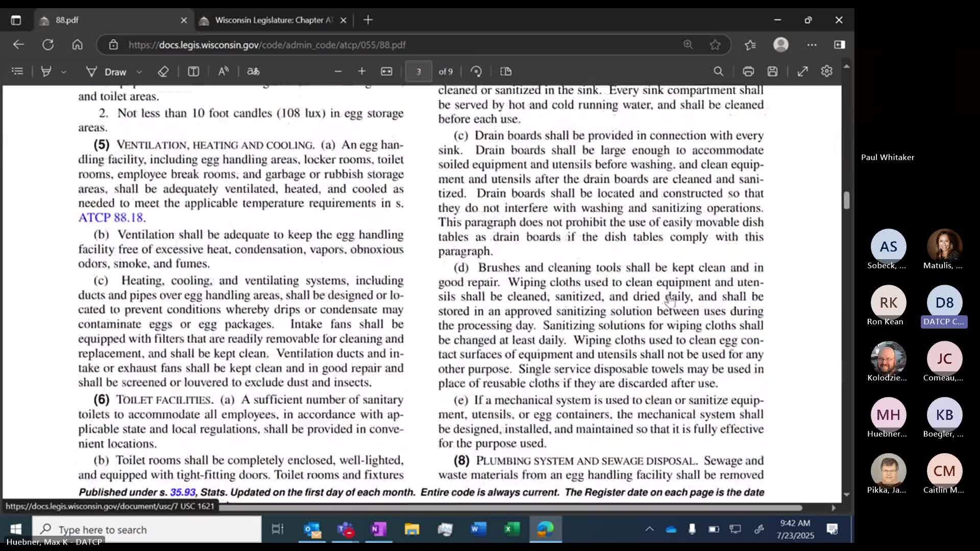980x551 pixels.
Task: Expand the Draw options dropdown arrow
Action: [x=139, y=72]
